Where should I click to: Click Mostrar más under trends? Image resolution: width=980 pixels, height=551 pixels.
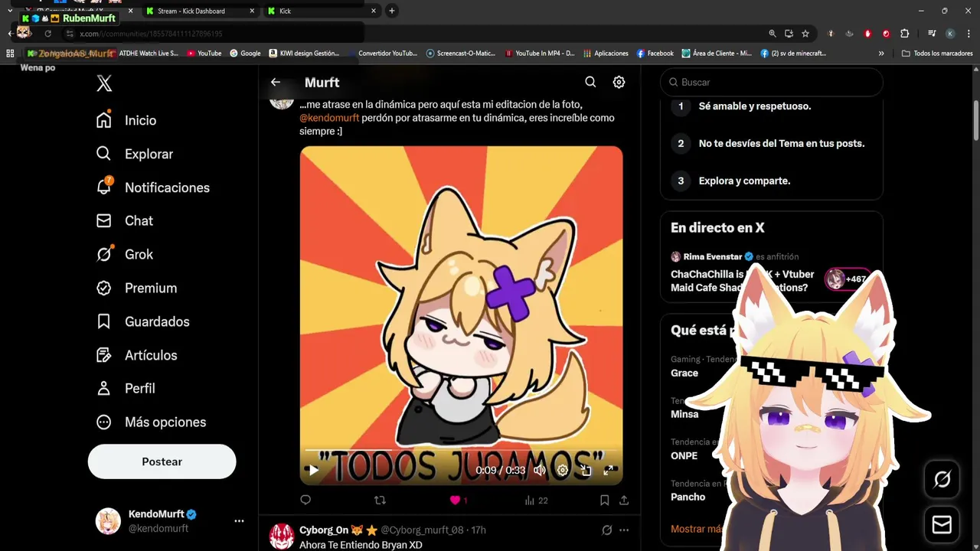697,529
